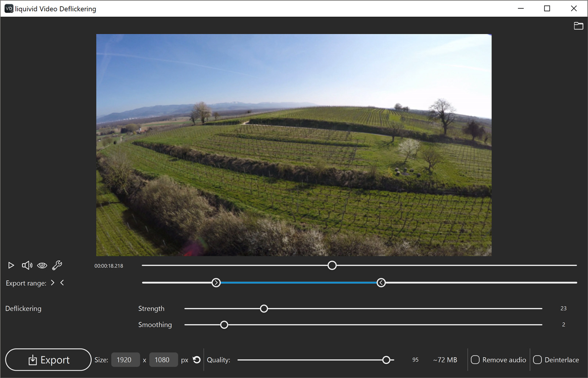This screenshot has height=378, width=588.
Task: Enable the Remove audio option
Action: (x=476, y=360)
